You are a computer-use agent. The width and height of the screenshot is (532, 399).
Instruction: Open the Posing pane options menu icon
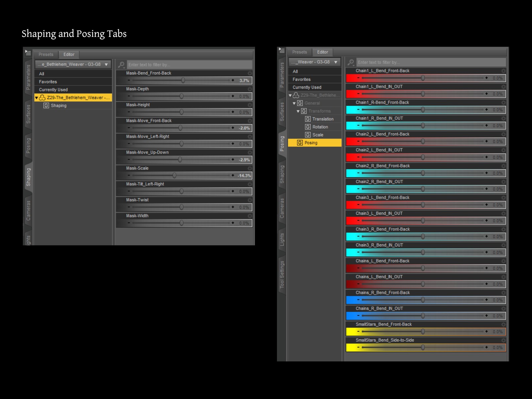pyautogui.click(x=282, y=51)
